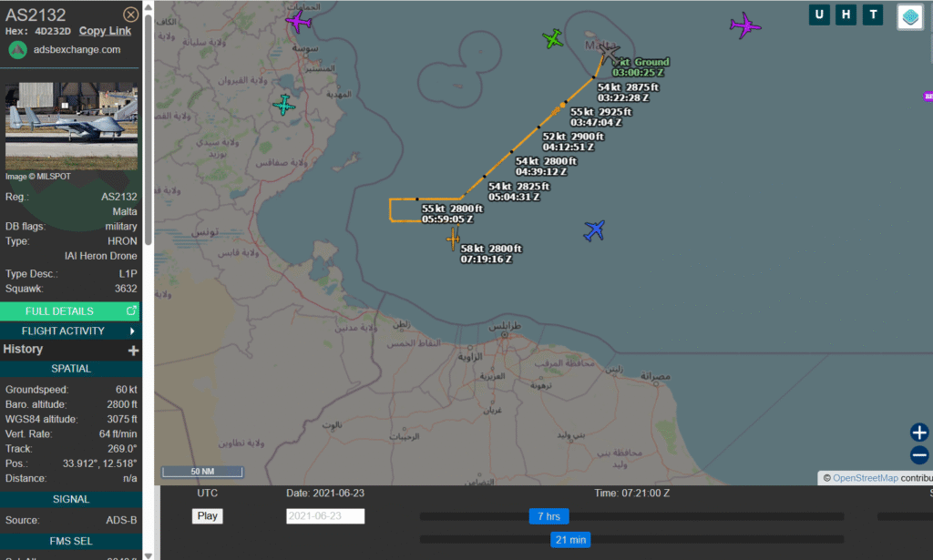Expand the FLIGHT ACTIVITY section
Viewport: 933px width, 560px height.
(x=70, y=331)
